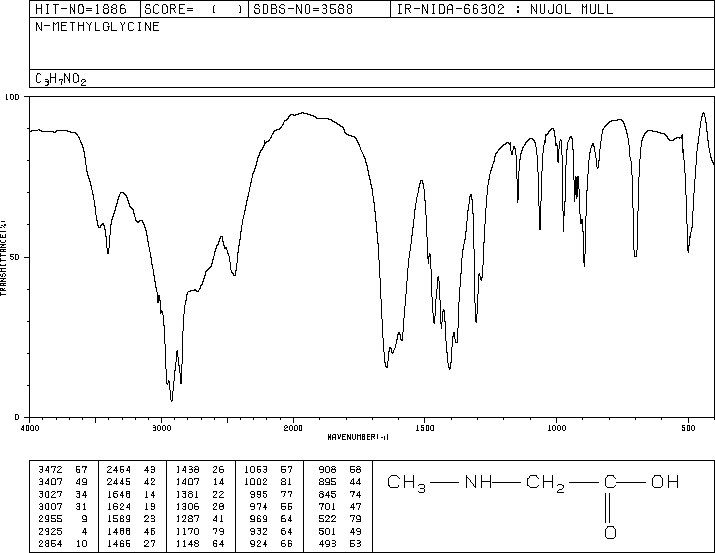The image size is (715, 553).
Task: Click the compound name N-METHYLGLYCINE
Action: 97,27
